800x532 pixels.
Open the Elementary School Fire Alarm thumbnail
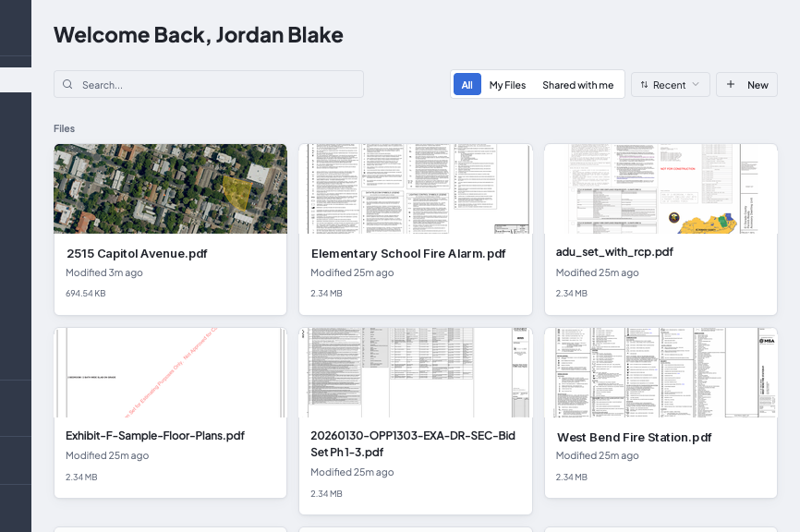click(416, 188)
